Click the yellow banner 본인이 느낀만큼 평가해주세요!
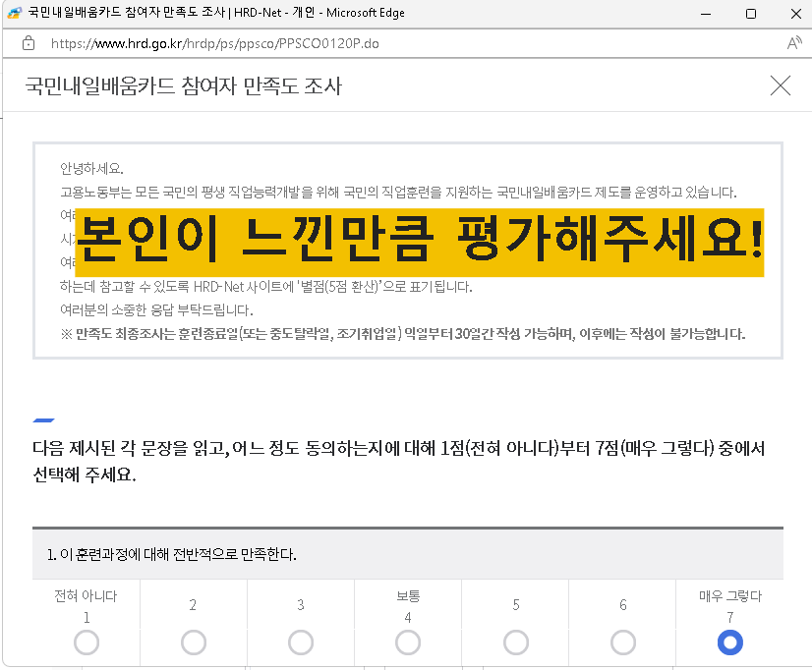 click(420, 242)
